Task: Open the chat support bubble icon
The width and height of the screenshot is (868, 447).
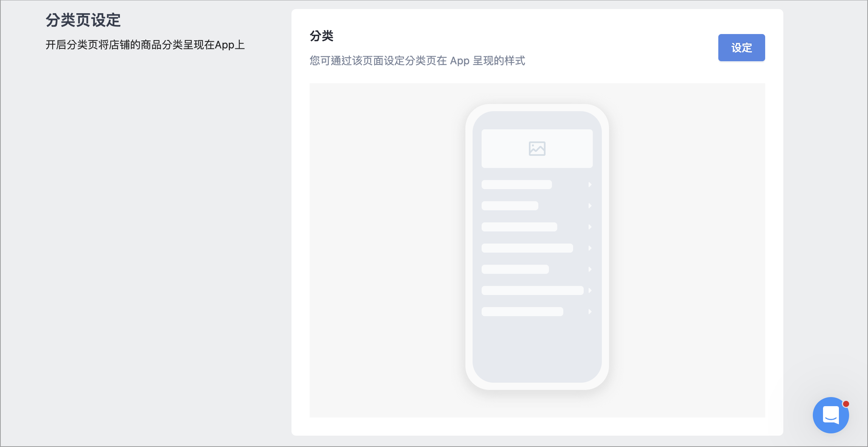Action: coord(831,415)
